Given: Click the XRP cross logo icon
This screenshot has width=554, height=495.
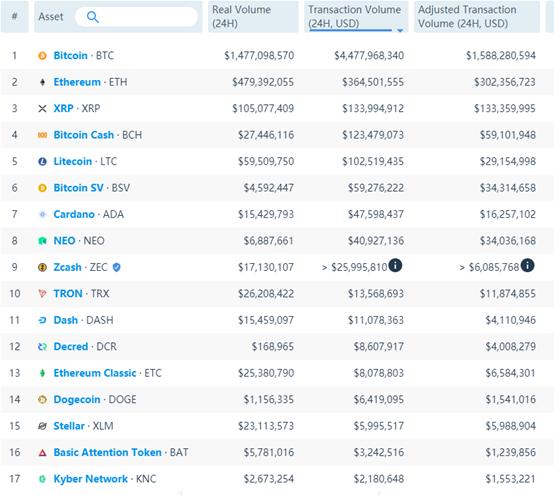Looking at the screenshot, I should (x=42, y=108).
